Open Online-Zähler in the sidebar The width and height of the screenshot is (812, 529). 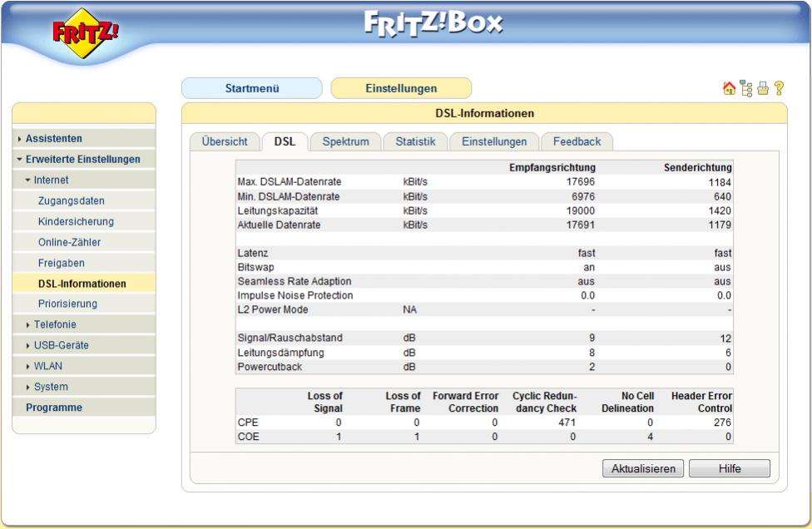point(84,242)
